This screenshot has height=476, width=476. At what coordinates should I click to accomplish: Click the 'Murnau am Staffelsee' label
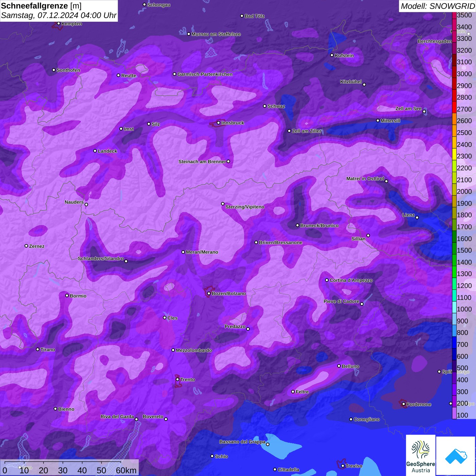tap(216, 34)
